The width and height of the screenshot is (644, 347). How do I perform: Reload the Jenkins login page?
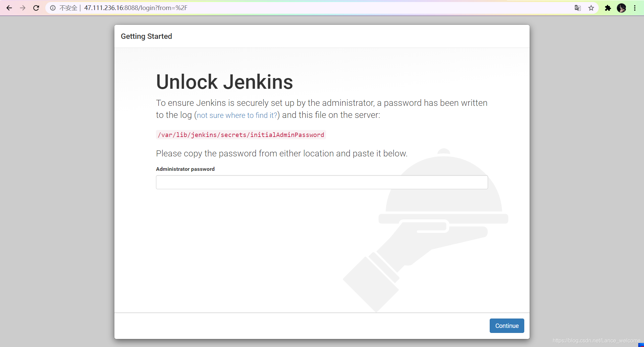pos(36,8)
